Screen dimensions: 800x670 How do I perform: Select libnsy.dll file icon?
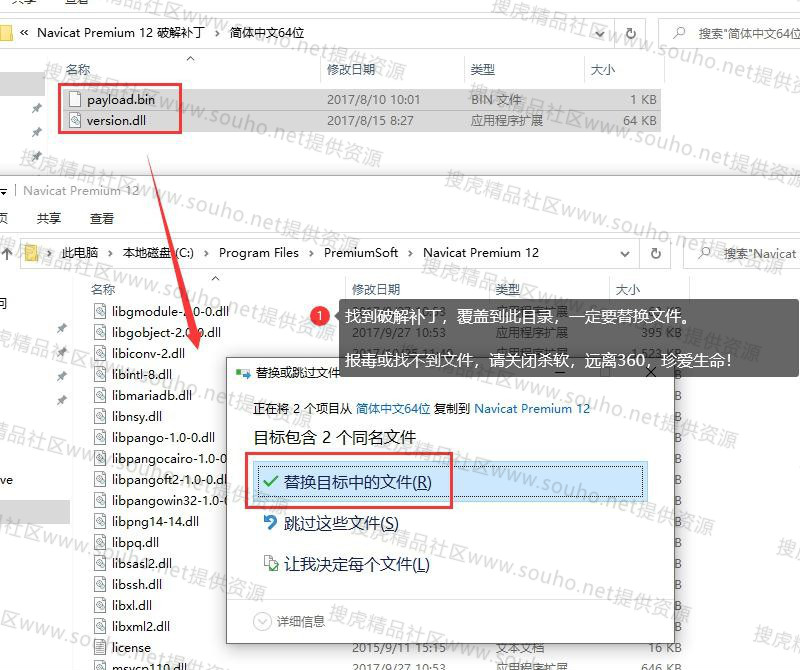point(101,416)
